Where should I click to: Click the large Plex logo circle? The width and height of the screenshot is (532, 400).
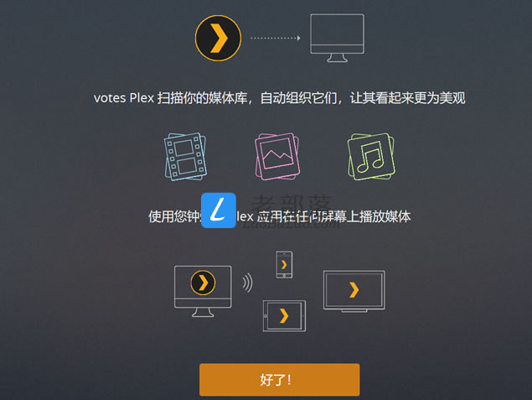pyautogui.click(x=218, y=38)
